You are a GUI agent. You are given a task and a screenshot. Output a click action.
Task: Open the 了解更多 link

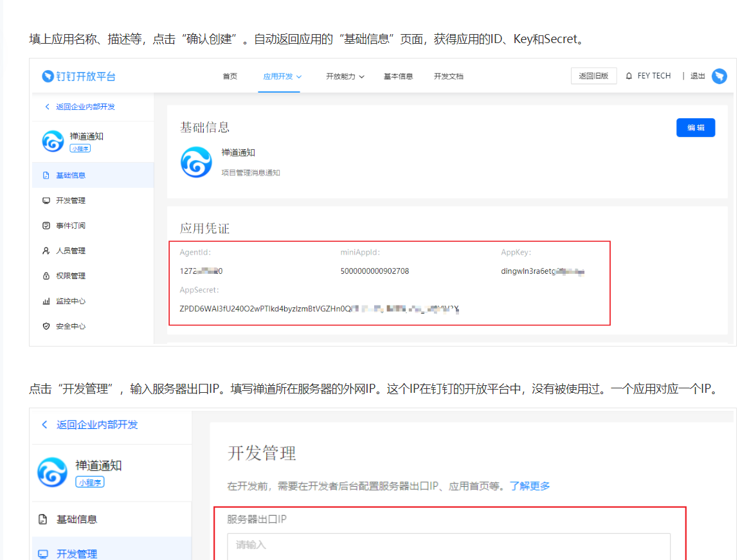[x=530, y=486]
